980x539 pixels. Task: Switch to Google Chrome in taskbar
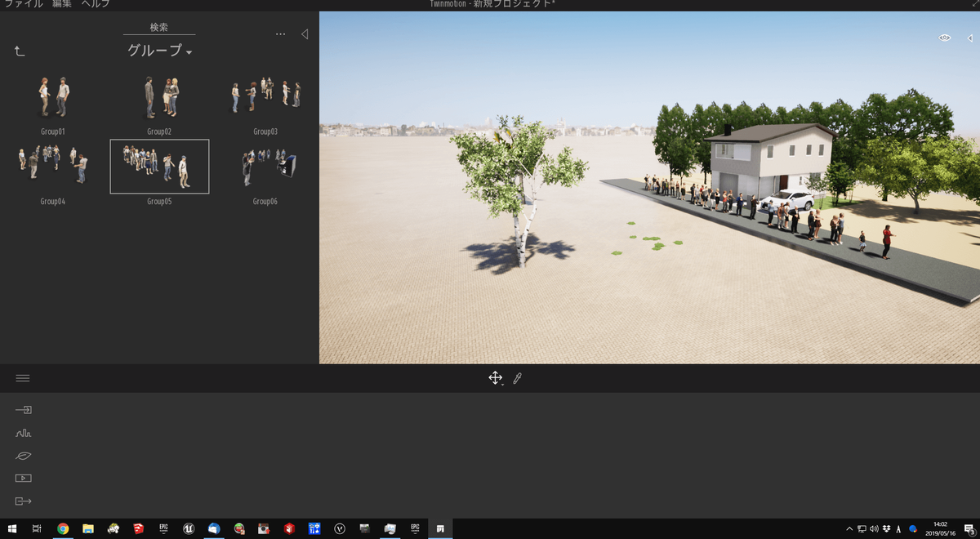coord(63,528)
